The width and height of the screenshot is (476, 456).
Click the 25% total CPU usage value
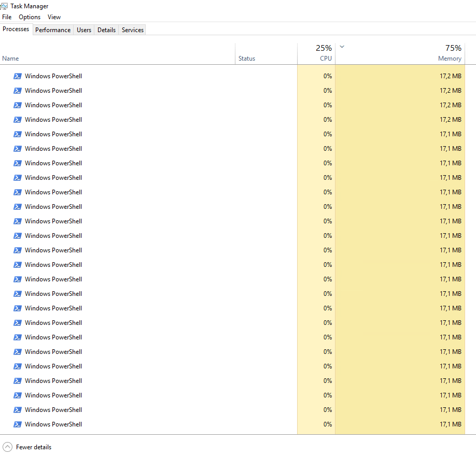click(324, 48)
